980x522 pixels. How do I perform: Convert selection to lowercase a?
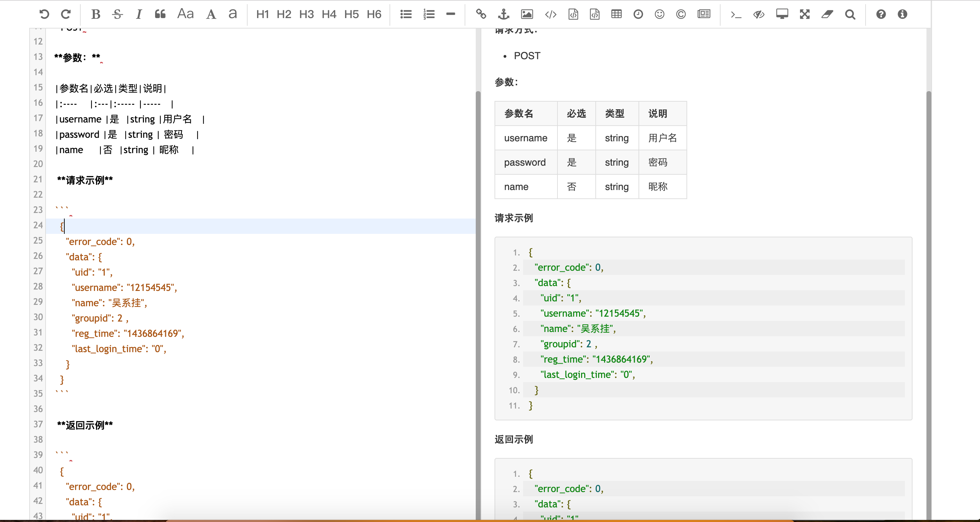point(232,15)
